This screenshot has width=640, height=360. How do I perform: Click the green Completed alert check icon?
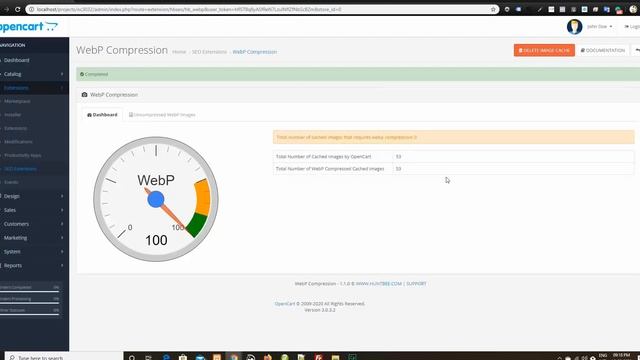click(82, 74)
